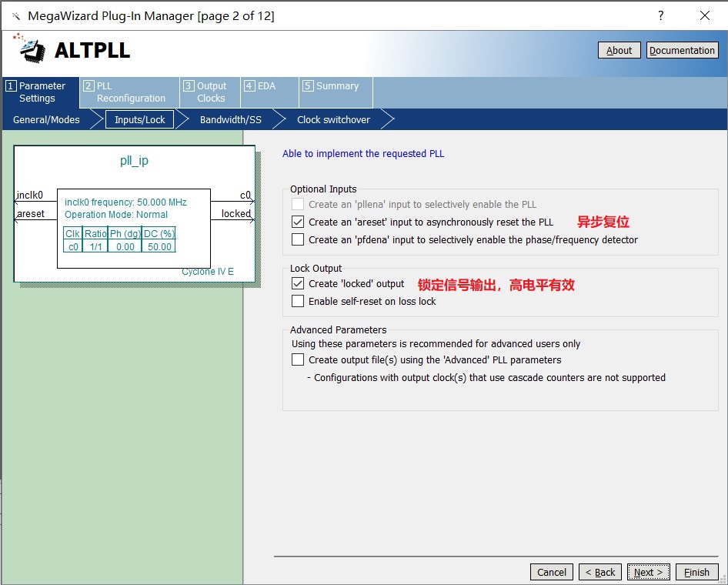Open the Clock switchover sub-page

coord(333,120)
